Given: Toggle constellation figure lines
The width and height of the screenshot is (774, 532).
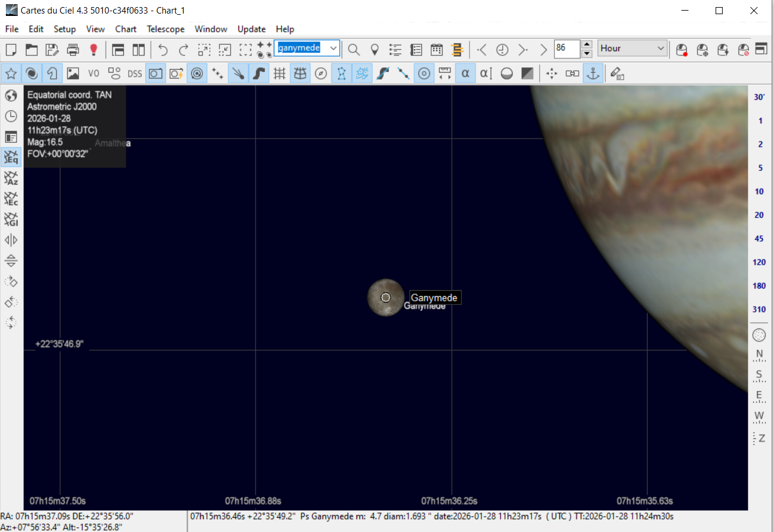Looking at the screenshot, I should point(342,73).
